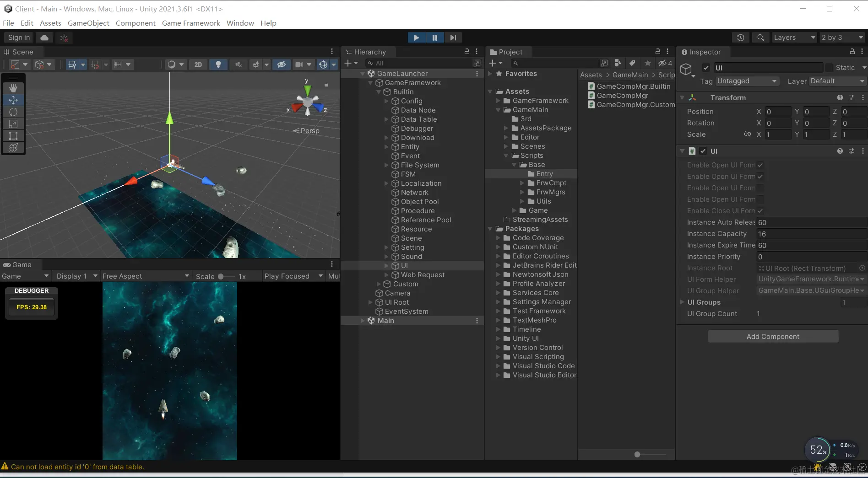Toggle Project favorites star filter
The image size is (868, 478).
point(647,63)
